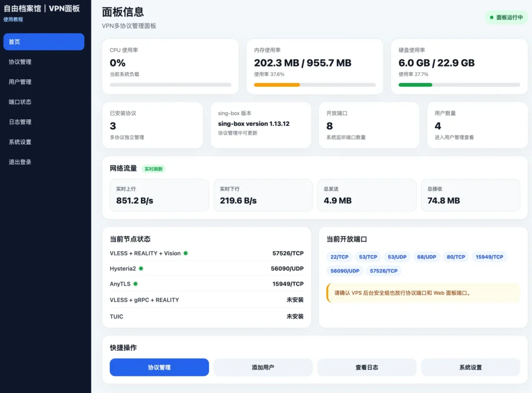Screen dimensions: 532x393
Task: Click the sing-box version 1.13.12 text
Action: pyautogui.click(x=254, y=124)
